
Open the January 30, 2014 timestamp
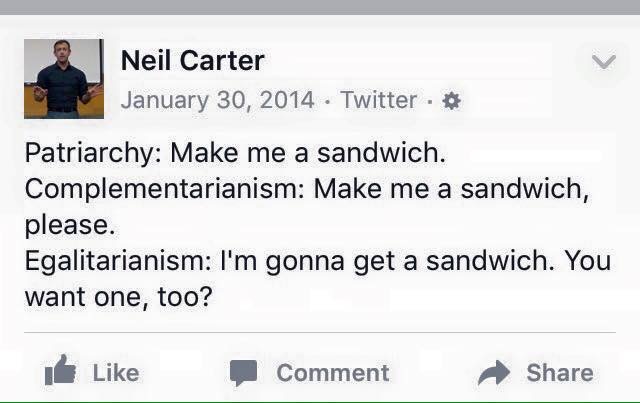coord(217,100)
